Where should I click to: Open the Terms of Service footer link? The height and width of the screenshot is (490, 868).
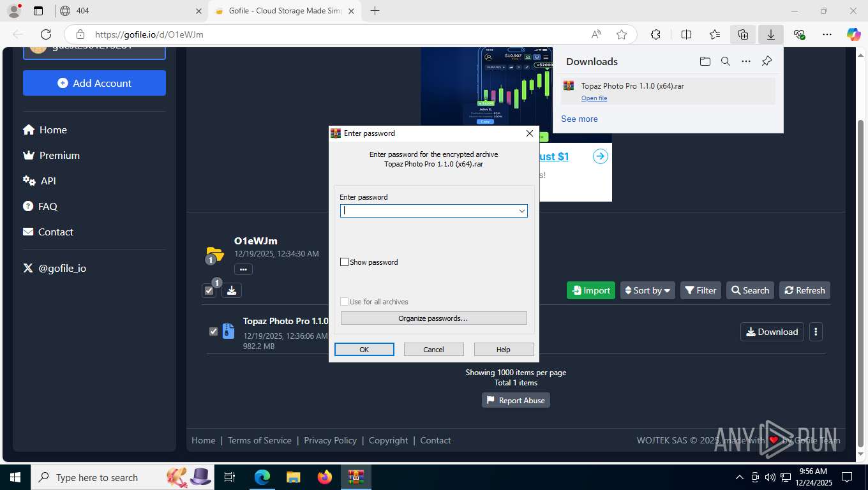(259, 440)
